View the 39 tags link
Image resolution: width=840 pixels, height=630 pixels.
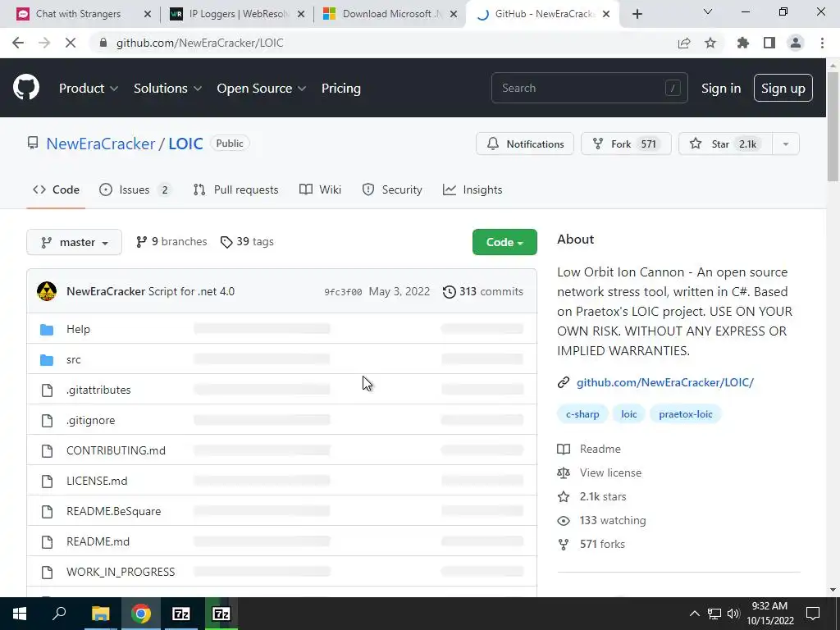pos(247,242)
